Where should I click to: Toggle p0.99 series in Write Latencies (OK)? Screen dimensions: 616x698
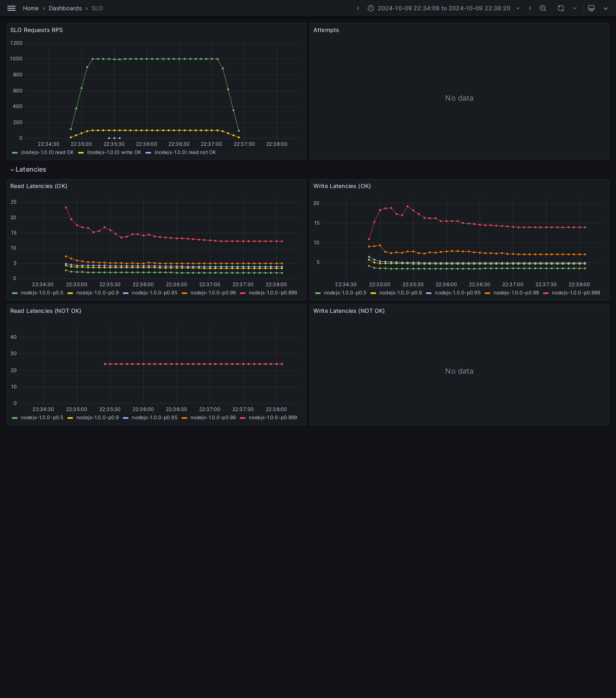click(x=516, y=293)
